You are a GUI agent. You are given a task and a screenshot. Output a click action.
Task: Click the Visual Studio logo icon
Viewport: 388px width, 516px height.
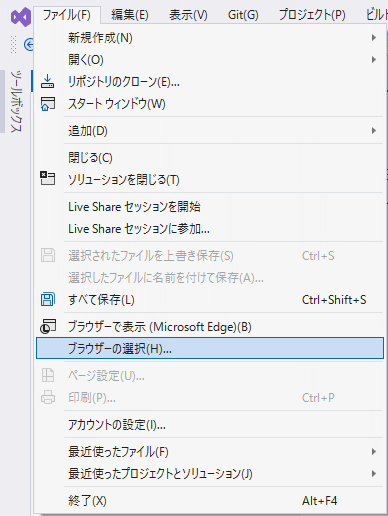[x=21, y=17]
